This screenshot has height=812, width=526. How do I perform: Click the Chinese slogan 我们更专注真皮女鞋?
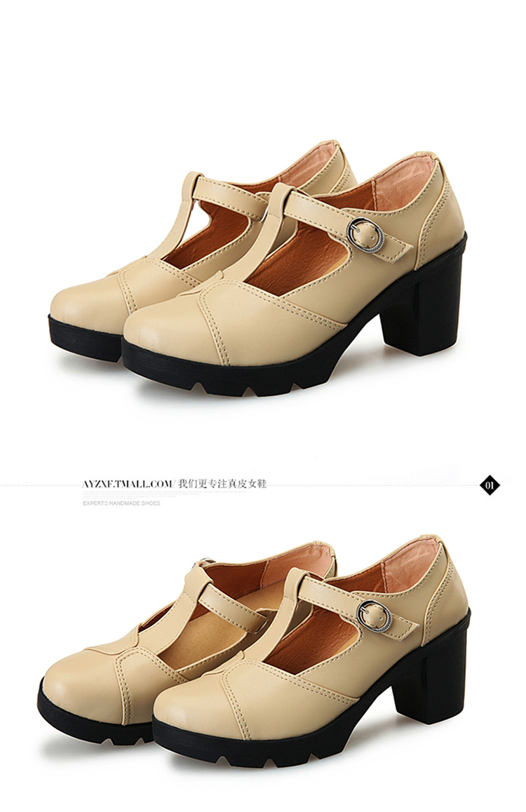coord(222,485)
